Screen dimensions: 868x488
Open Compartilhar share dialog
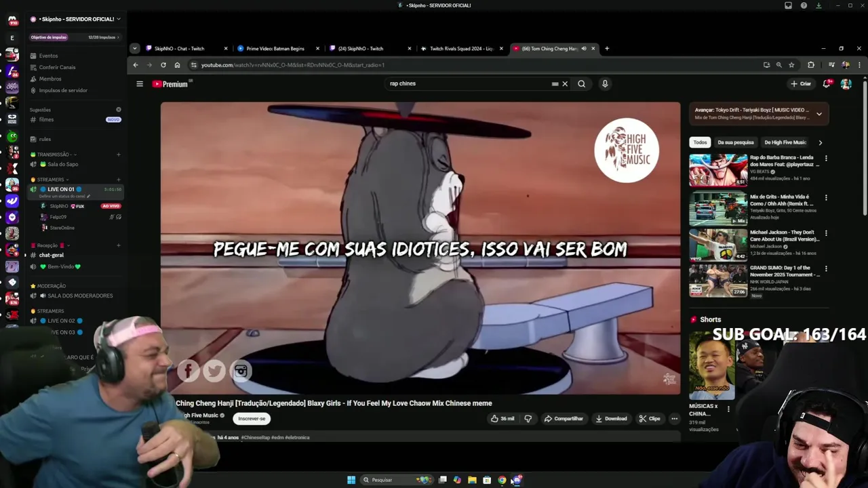564,419
